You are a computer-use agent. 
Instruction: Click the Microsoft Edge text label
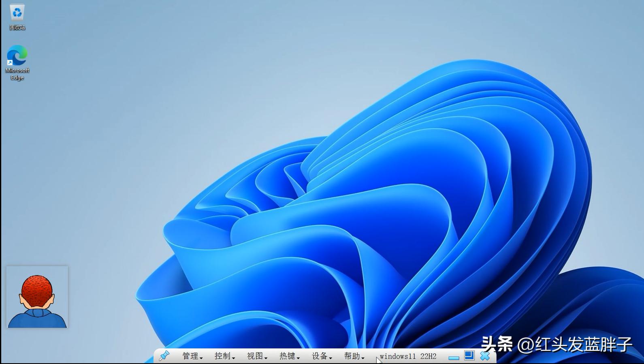pyautogui.click(x=17, y=74)
